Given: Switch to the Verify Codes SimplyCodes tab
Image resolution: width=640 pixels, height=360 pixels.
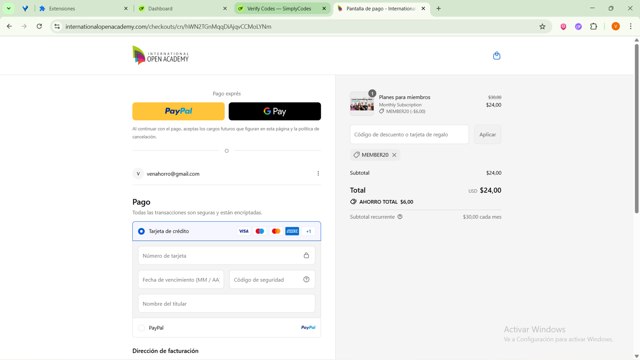Looking at the screenshot, I should [282, 8].
